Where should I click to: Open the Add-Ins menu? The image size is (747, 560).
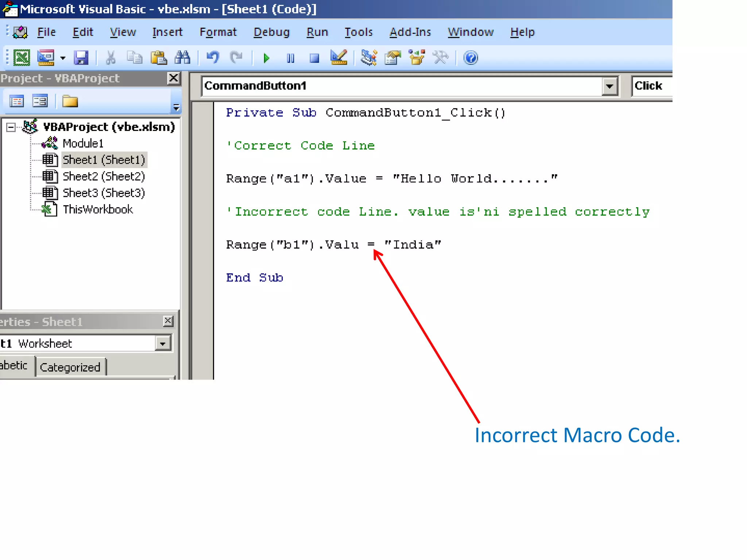410,32
